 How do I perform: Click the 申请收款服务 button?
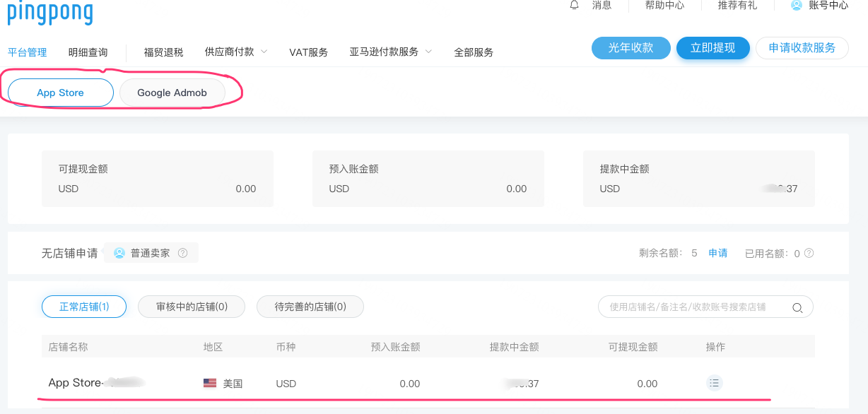(x=802, y=48)
